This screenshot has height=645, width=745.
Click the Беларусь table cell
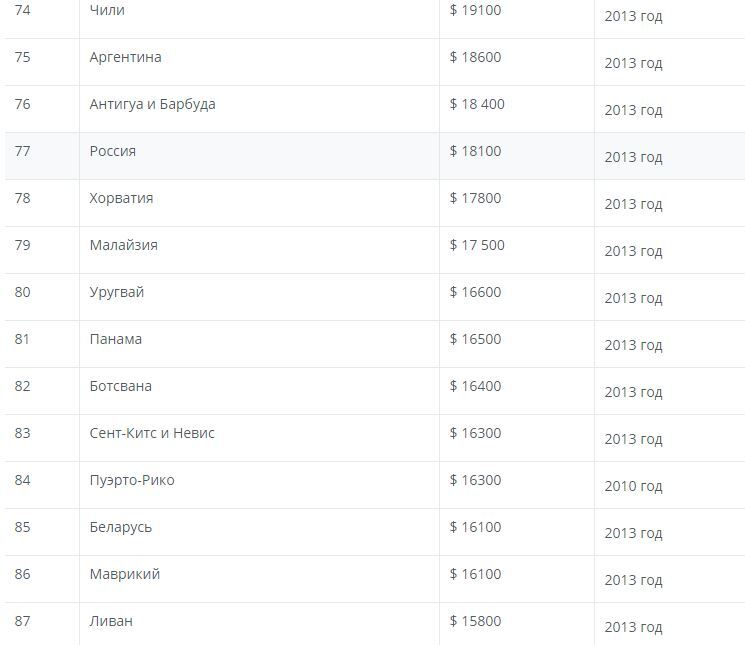[120, 527]
